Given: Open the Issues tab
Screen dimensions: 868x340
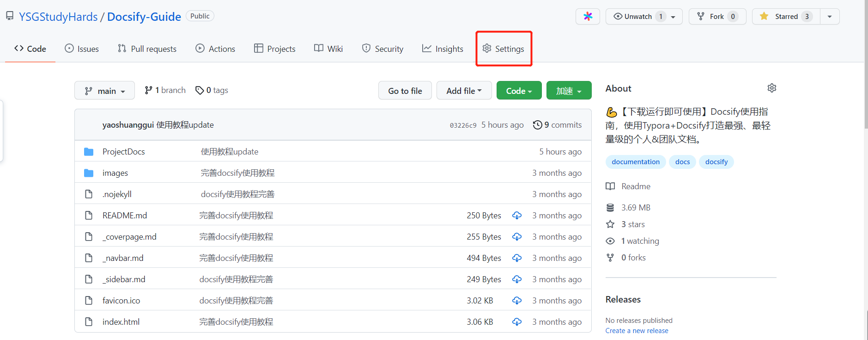Looking at the screenshot, I should (x=82, y=49).
